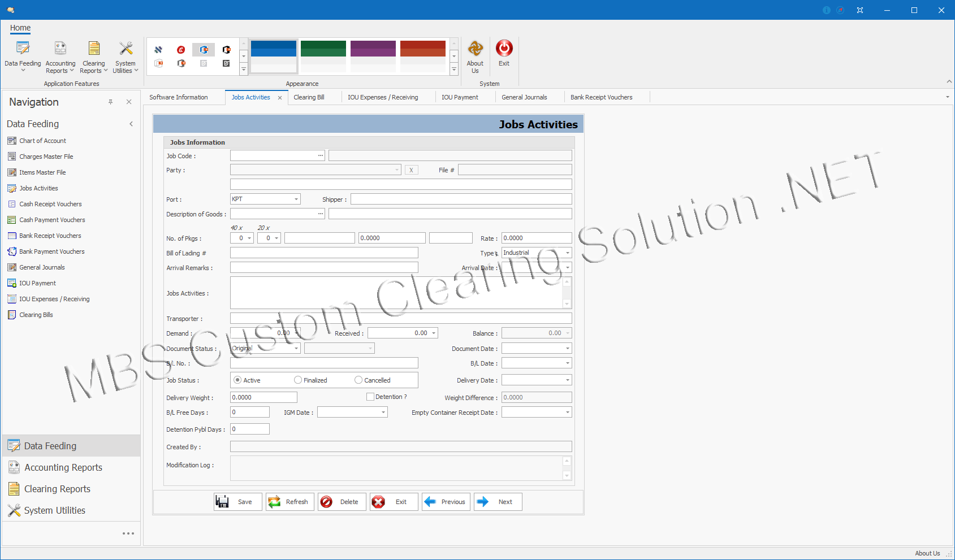Open Cash Receipt Vouchers in navigation
The image size is (955, 560).
50,204
